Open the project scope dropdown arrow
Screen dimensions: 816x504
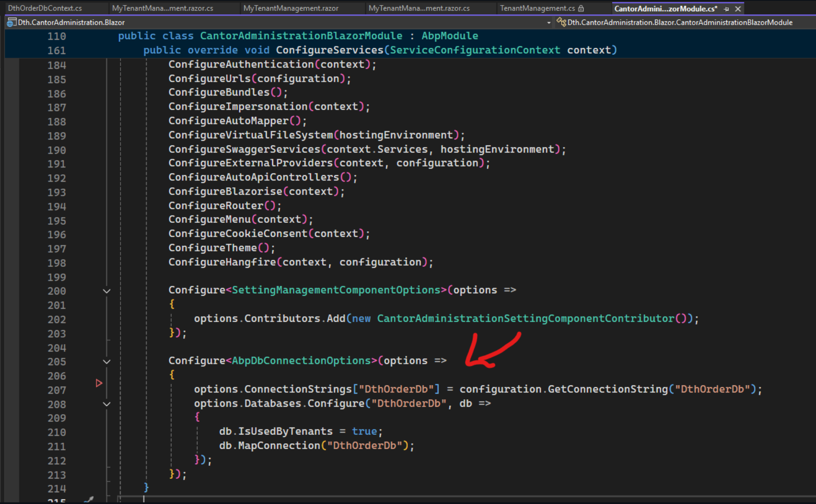point(548,23)
